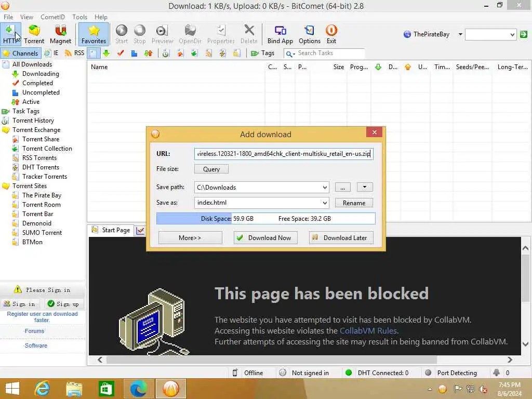
Task: Select All Downloads in the sidebar
Action: tap(32, 64)
